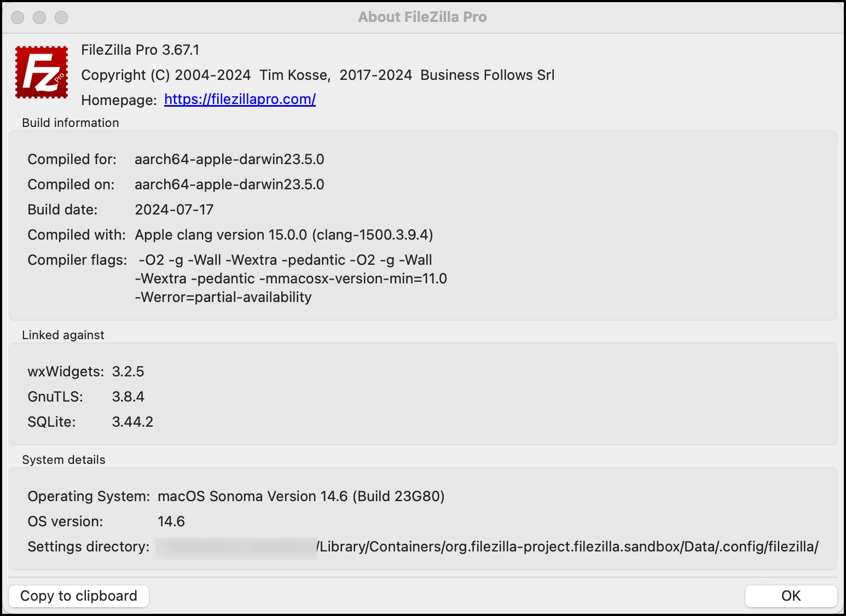The height and width of the screenshot is (616, 846).
Task: Click the 'Compiled on:' label
Action: coord(71,184)
